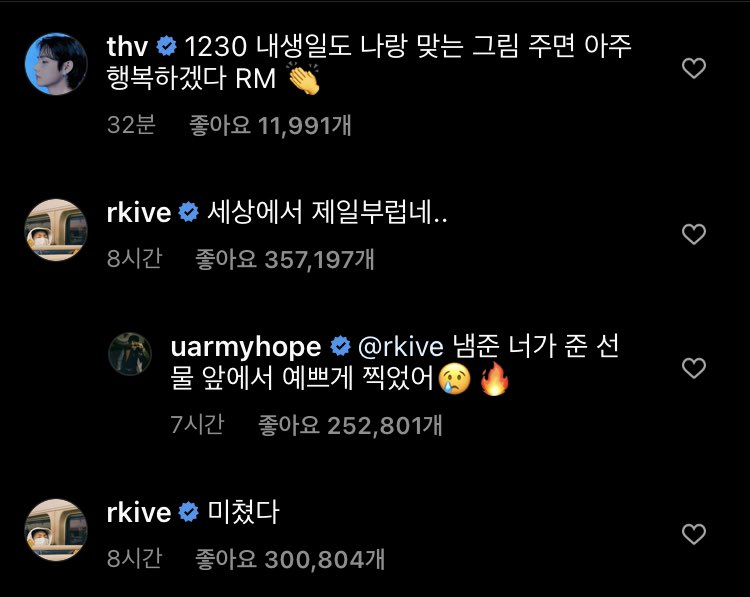750x597 pixels.
Task: Like uarmyhope's reply with the heart icon
Action: click(694, 368)
